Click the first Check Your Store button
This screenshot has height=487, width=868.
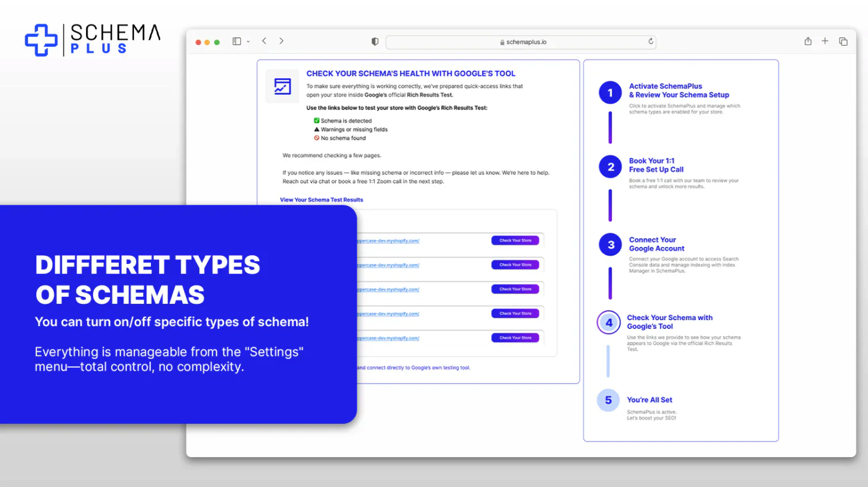coord(515,241)
